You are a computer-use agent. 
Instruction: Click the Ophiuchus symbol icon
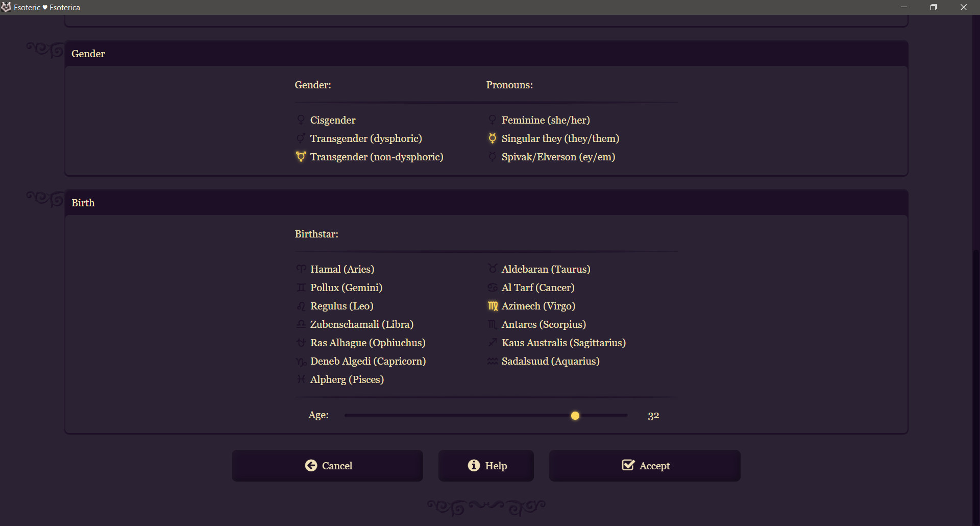tap(301, 343)
